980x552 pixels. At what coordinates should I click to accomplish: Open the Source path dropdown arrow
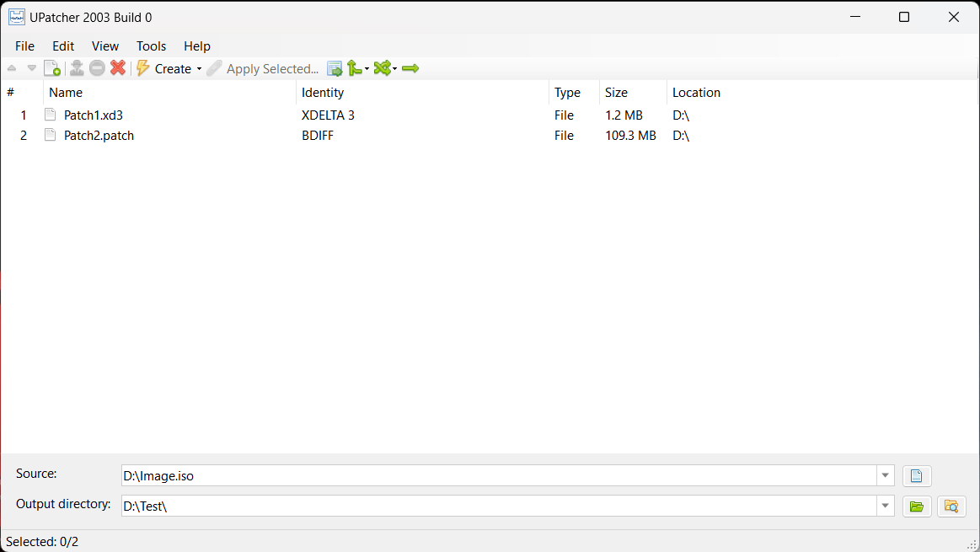point(885,475)
